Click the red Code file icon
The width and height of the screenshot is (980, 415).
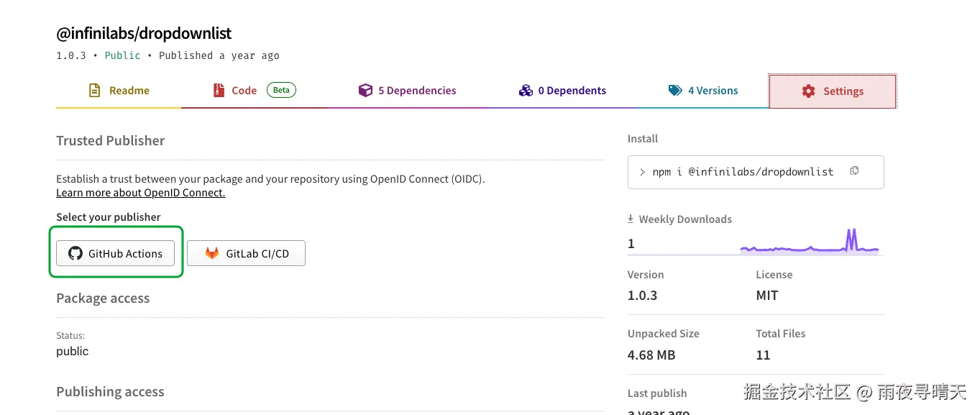(x=219, y=91)
